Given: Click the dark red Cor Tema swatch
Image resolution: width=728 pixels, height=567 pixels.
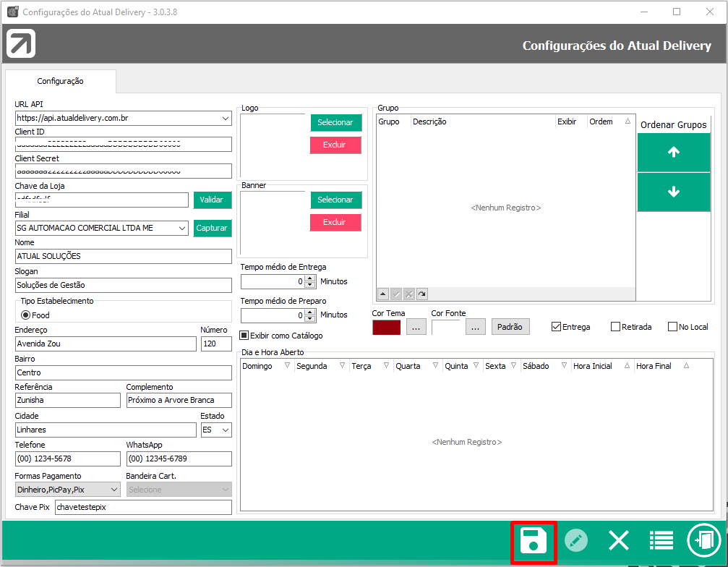Looking at the screenshot, I should point(386,327).
